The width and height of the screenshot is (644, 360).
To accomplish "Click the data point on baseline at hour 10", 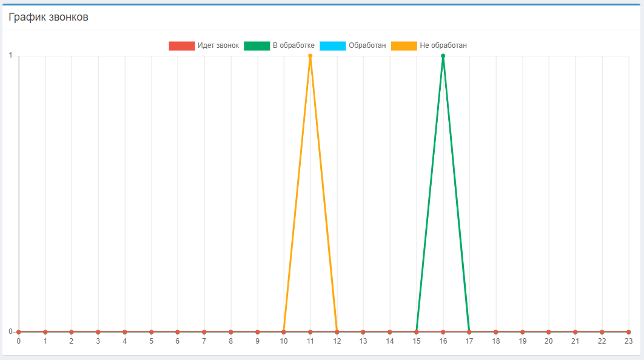I will click(284, 332).
